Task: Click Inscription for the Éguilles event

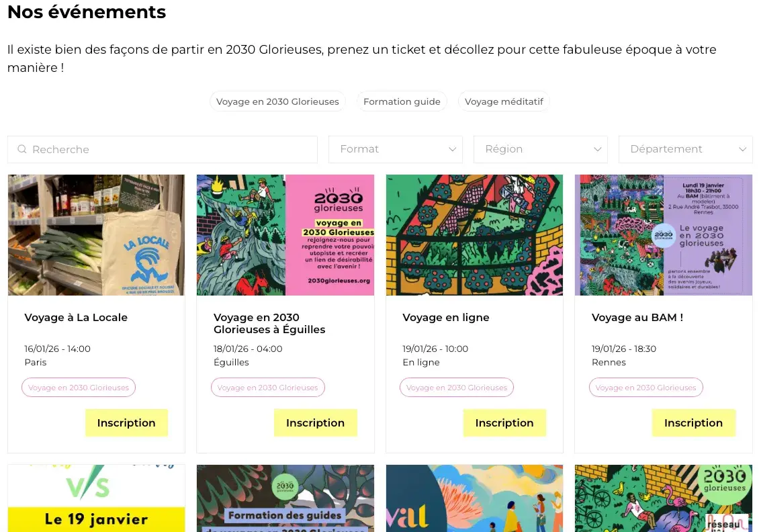Action: coord(315,423)
